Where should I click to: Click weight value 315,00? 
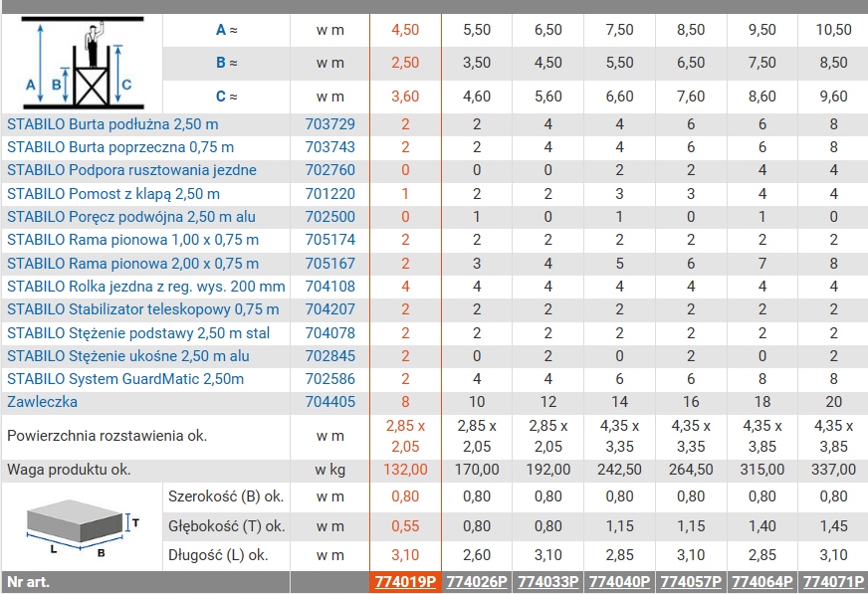762,470
